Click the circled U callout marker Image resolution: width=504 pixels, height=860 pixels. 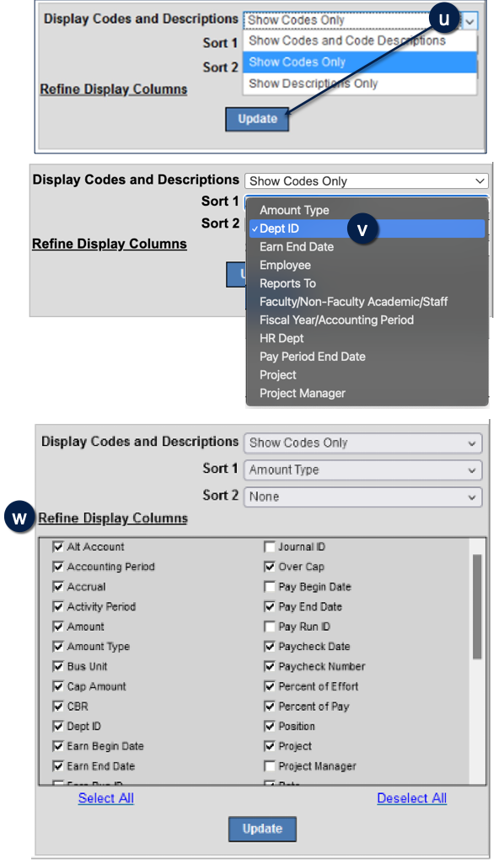(x=443, y=19)
